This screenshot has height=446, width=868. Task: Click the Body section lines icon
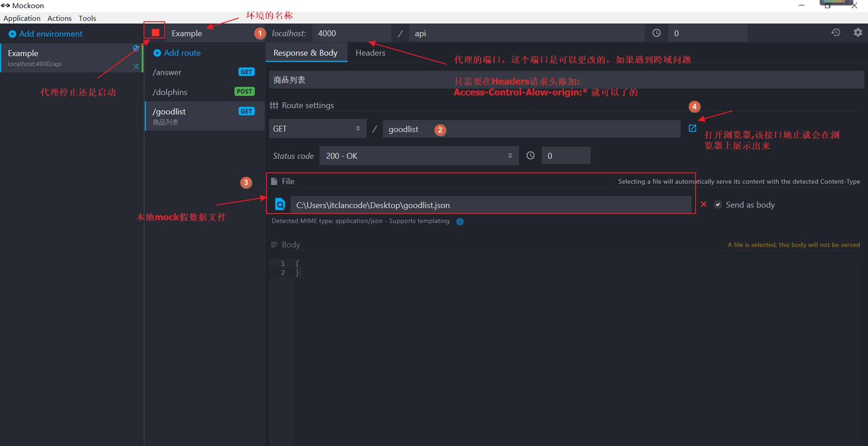pos(274,245)
